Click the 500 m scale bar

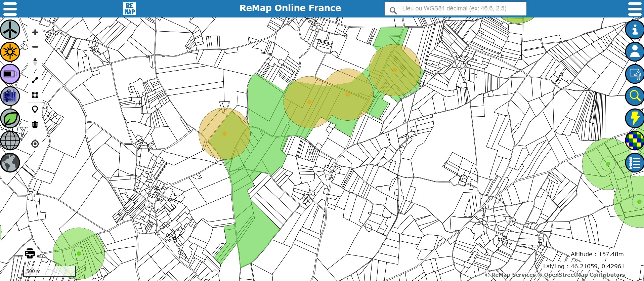point(49,271)
